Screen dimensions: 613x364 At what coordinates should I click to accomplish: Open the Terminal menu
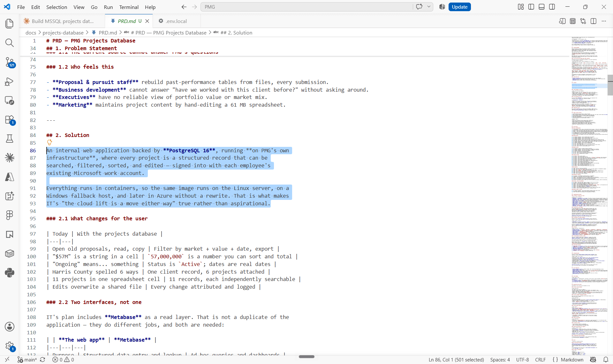129,7
